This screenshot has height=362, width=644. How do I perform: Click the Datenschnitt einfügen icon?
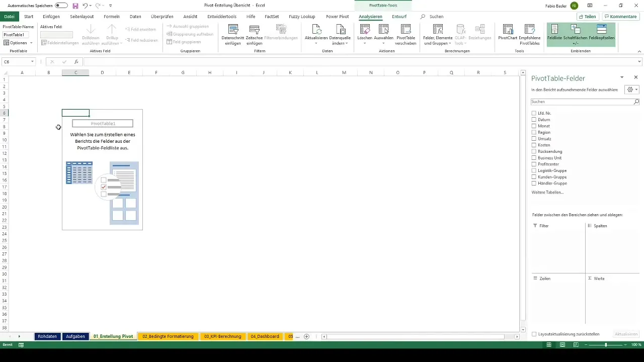click(233, 29)
